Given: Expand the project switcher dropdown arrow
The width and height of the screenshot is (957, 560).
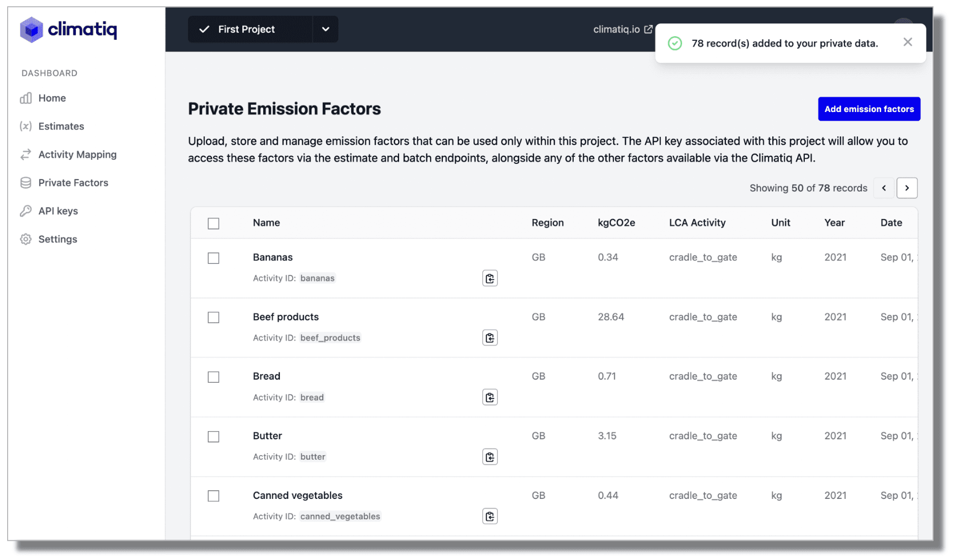Looking at the screenshot, I should 326,30.
